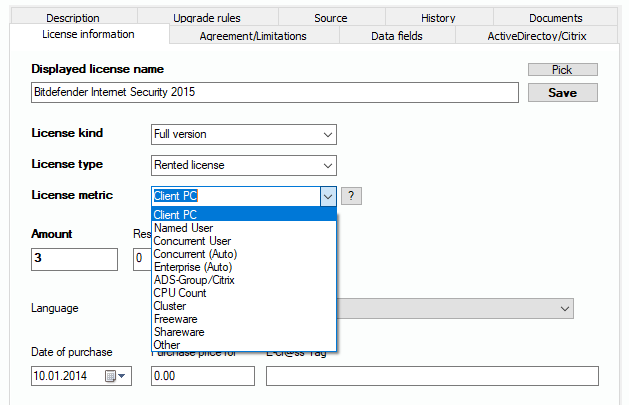Go to the History tab
The width and height of the screenshot is (629, 405).
coord(438,18)
